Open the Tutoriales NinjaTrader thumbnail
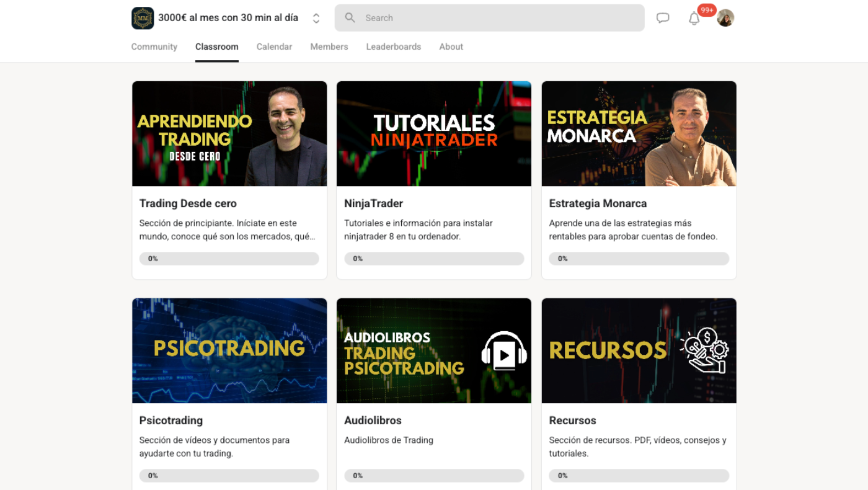This screenshot has height=490, width=868. pyautogui.click(x=434, y=133)
